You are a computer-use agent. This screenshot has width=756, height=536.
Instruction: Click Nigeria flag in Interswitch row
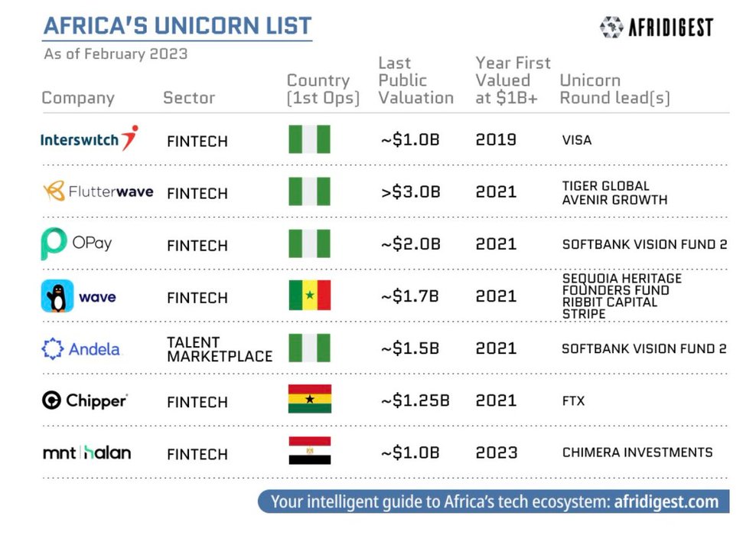pyautogui.click(x=310, y=139)
